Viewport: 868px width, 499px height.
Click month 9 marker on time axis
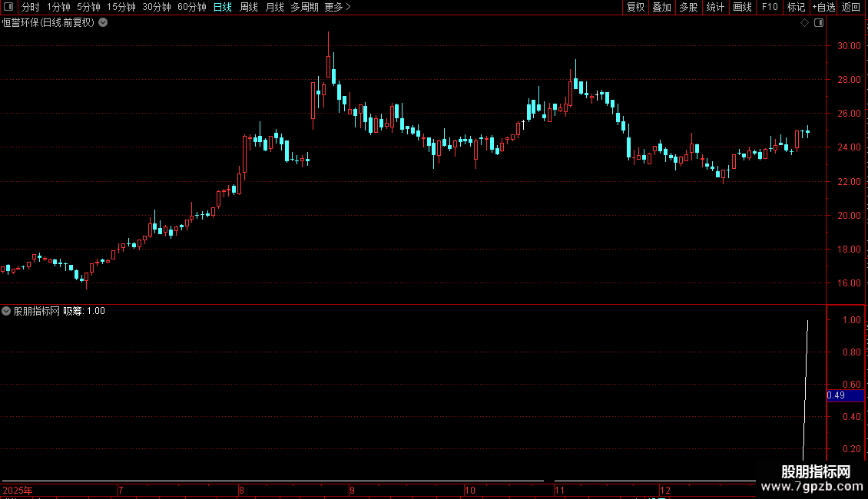point(352,490)
